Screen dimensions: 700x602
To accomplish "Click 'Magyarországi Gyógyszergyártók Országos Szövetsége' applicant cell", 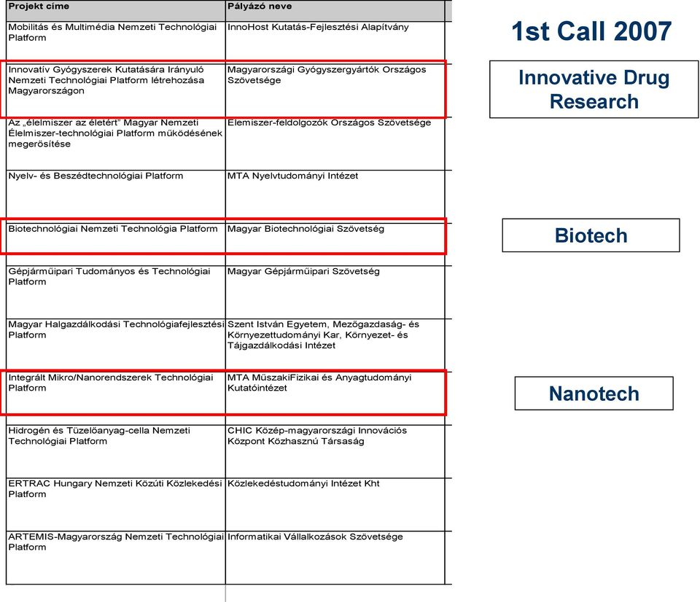I will click(335, 90).
